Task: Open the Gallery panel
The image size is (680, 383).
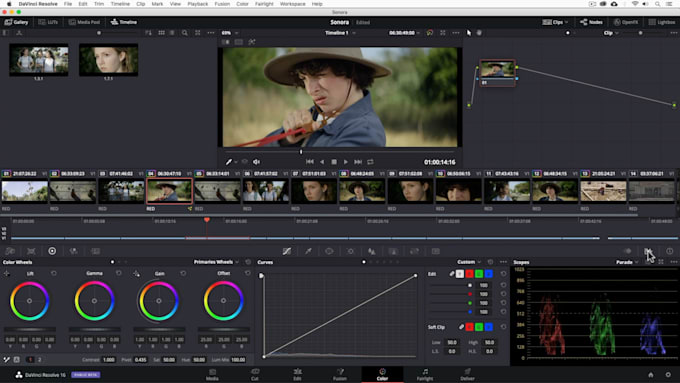Action: [16, 22]
